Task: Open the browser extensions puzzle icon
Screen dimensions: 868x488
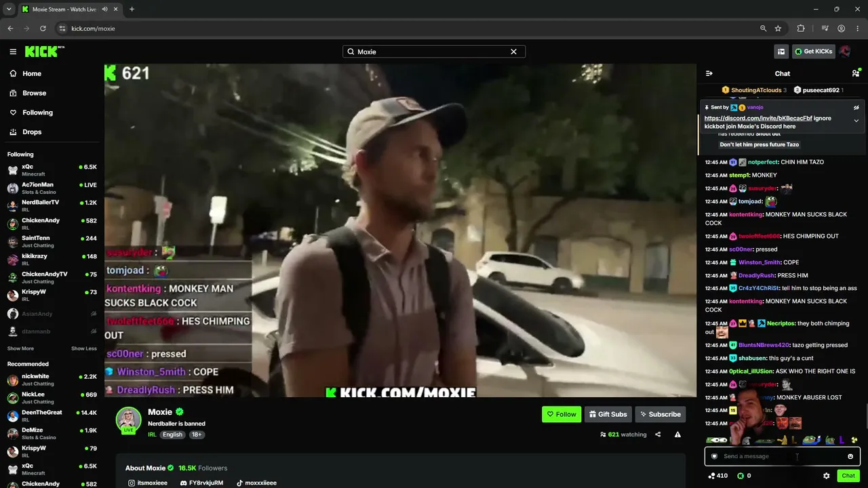Action: pyautogui.click(x=801, y=28)
